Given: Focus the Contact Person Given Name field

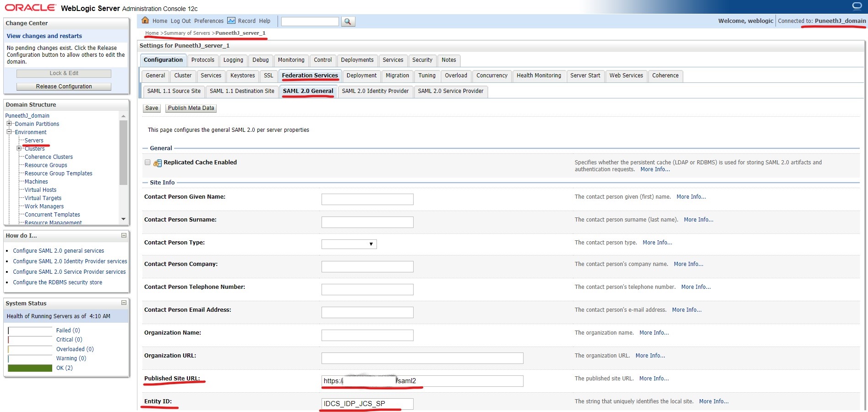Looking at the screenshot, I should (x=367, y=199).
